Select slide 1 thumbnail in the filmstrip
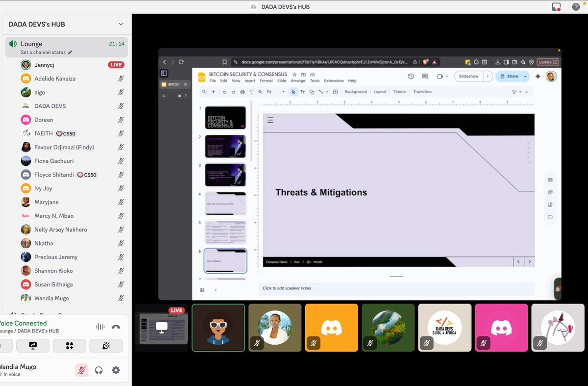Screen dimensions: 588x386 [x=225, y=118]
